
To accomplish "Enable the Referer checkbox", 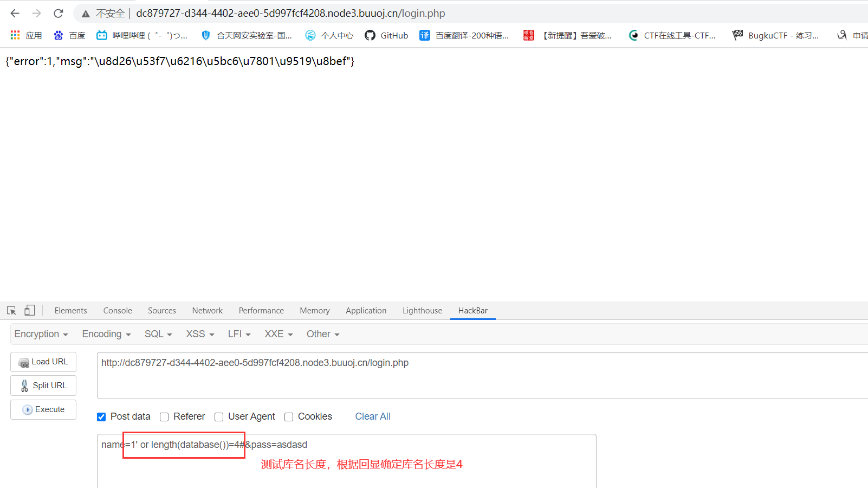I will 164,417.
